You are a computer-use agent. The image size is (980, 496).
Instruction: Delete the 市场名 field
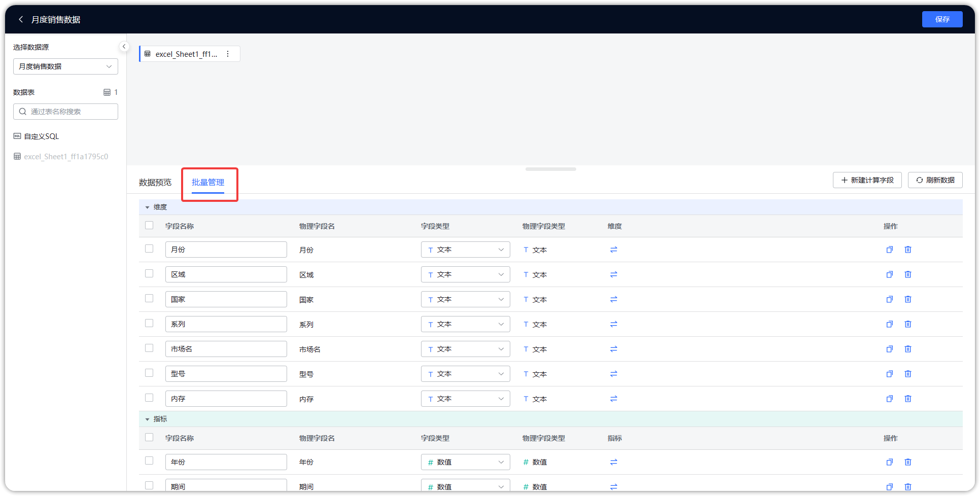point(908,349)
